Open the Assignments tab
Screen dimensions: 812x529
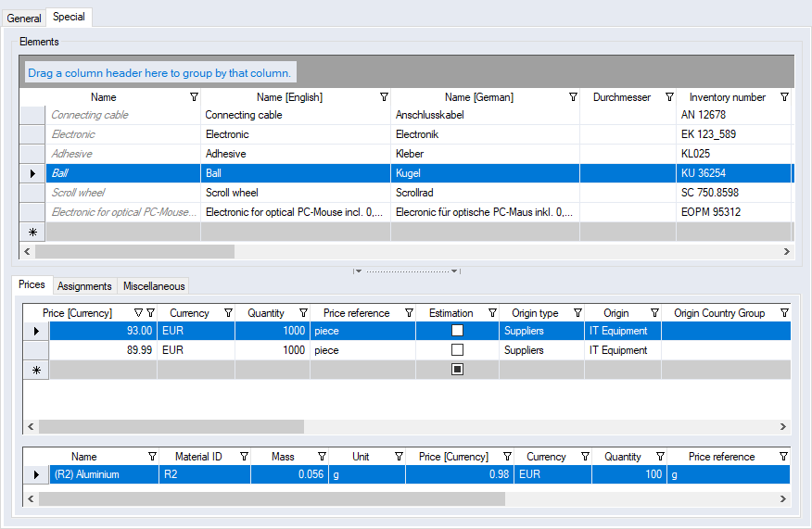pyautogui.click(x=85, y=286)
